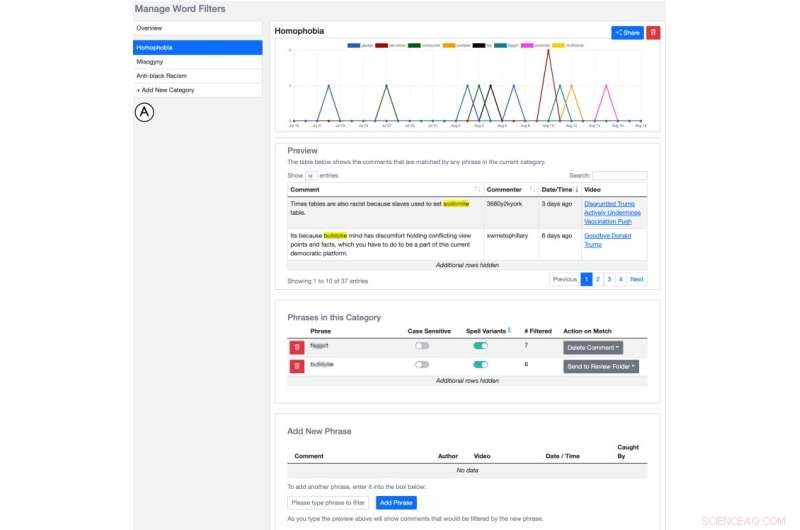Click the 'Caught By' column header
The image size is (800, 530).
[x=628, y=452]
